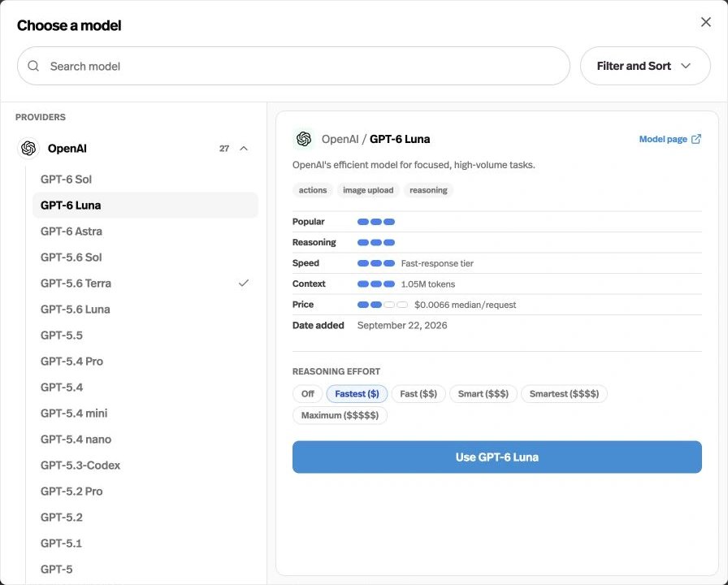Click the PROVIDERS section heading
Screen dimensions: 728x585
coord(41,117)
